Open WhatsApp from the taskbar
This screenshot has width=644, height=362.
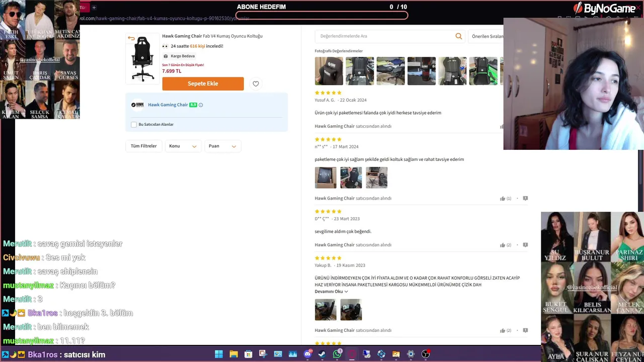[x=337, y=354]
